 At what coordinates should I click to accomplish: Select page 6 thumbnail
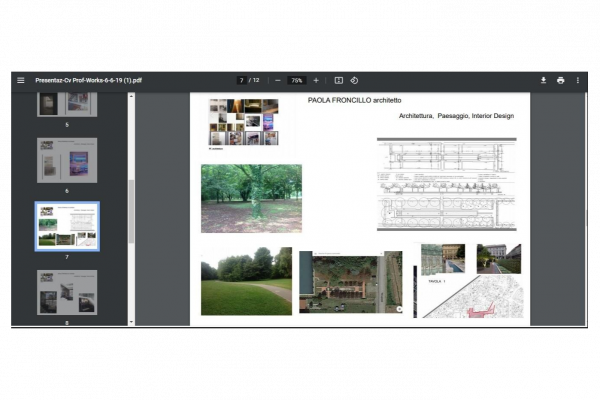[x=67, y=160]
